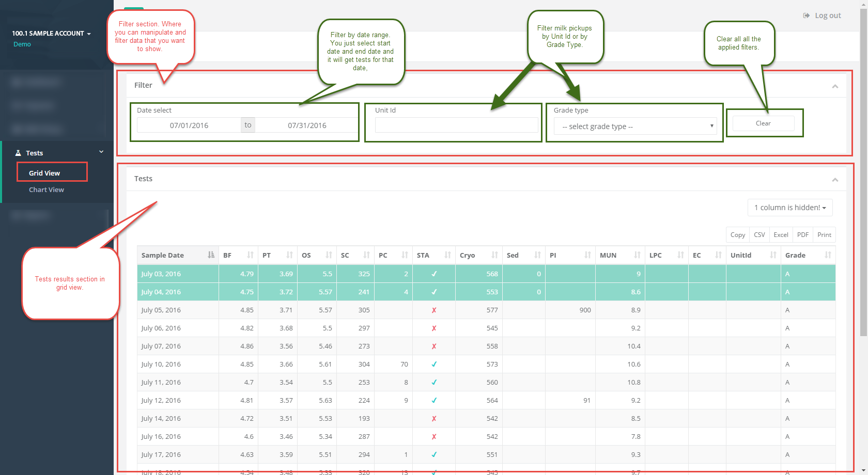Viewport: 868px width, 475px height.
Task: Click OS value 5.63 in July 12 row
Action: point(326,401)
